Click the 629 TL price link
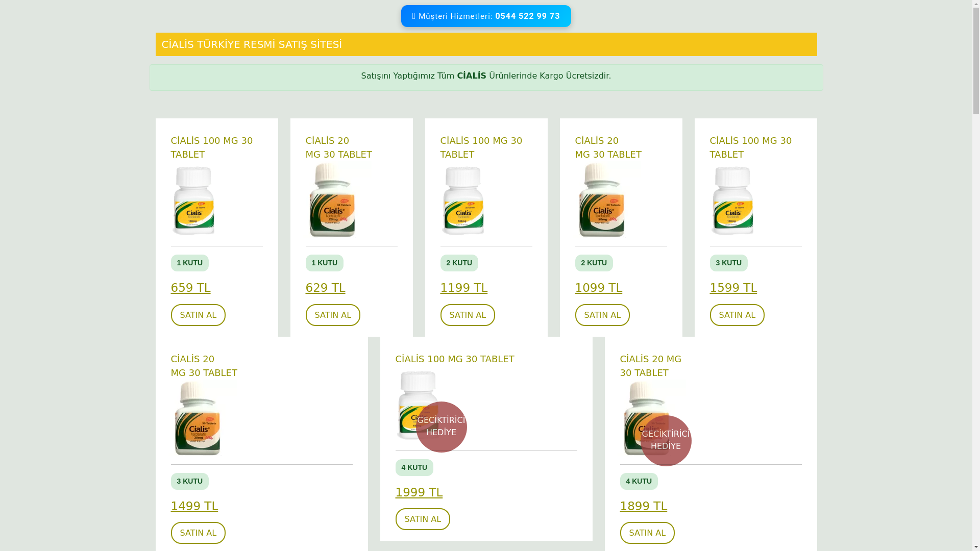Viewport: 980px width, 551px height. (325, 288)
